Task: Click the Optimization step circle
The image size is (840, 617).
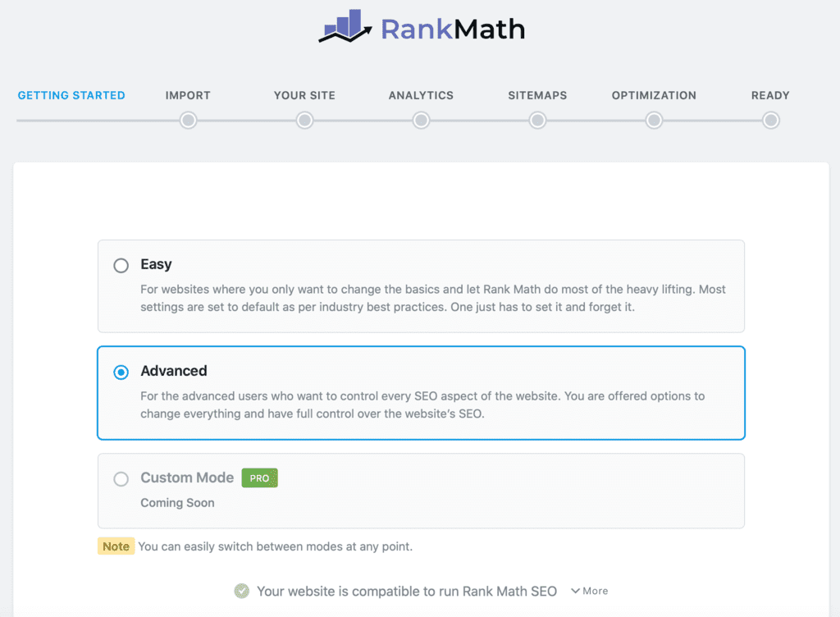Action: (654, 120)
